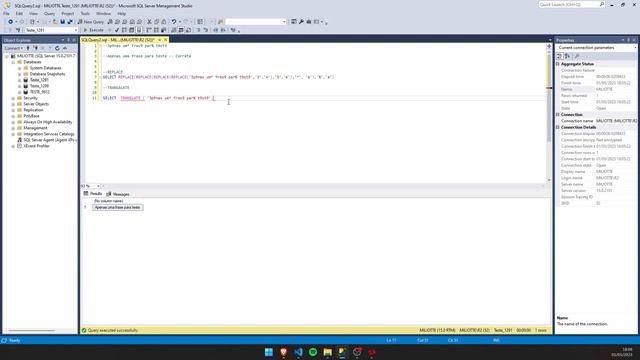Click the New Query toolbar button
This screenshot has width=640, height=360.
[91, 22]
